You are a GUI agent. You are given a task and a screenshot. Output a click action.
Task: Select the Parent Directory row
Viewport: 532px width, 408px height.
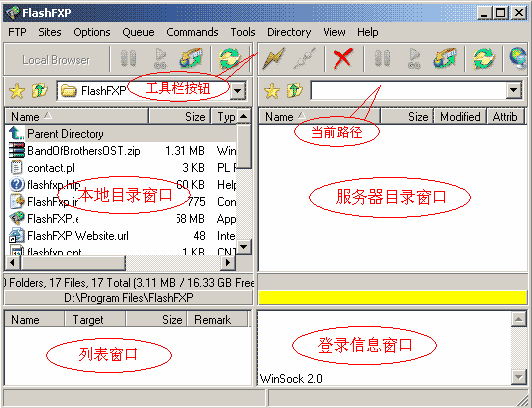pos(121,133)
